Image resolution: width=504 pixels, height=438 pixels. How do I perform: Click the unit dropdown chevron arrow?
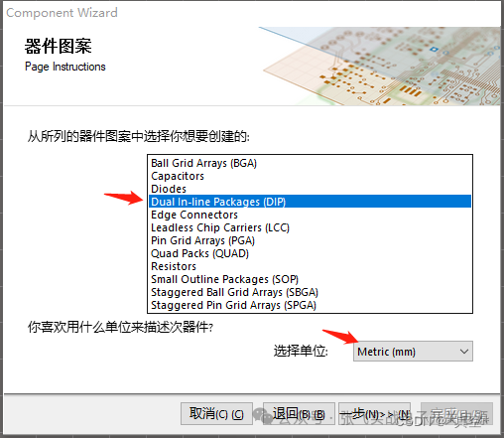[x=464, y=352]
